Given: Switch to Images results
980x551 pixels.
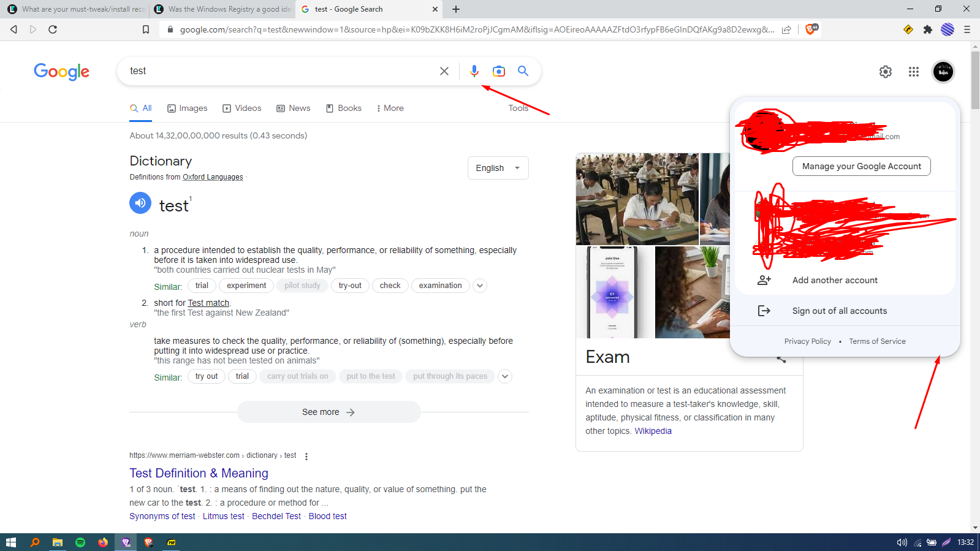Looking at the screenshot, I should [x=188, y=108].
